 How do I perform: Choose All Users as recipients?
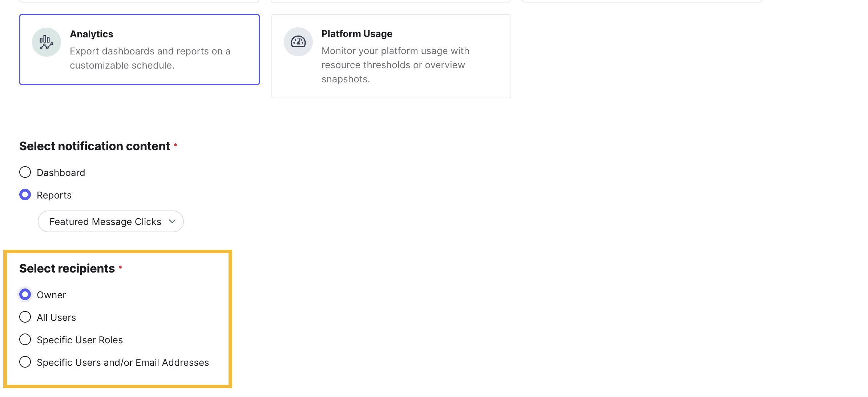pos(25,317)
